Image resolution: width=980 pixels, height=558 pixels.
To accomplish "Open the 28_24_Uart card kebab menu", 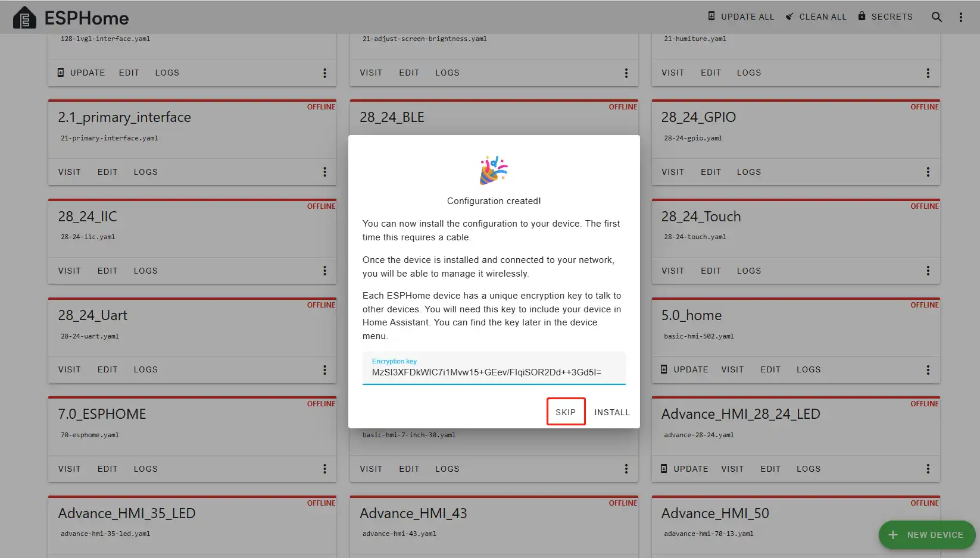I will coord(324,370).
